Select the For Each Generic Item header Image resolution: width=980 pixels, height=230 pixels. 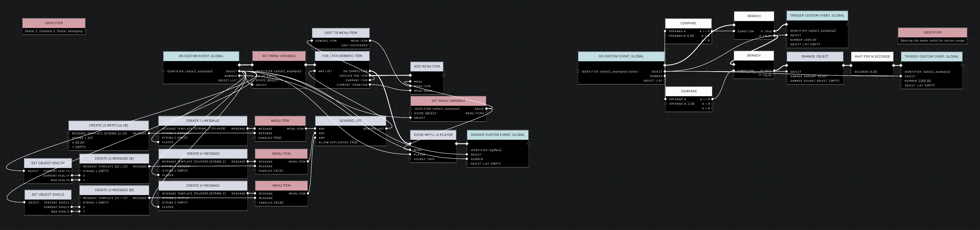(x=342, y=56)
